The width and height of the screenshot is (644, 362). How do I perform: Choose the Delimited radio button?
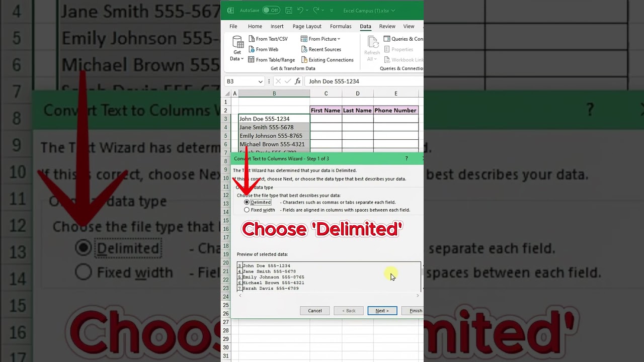(247, 202)
